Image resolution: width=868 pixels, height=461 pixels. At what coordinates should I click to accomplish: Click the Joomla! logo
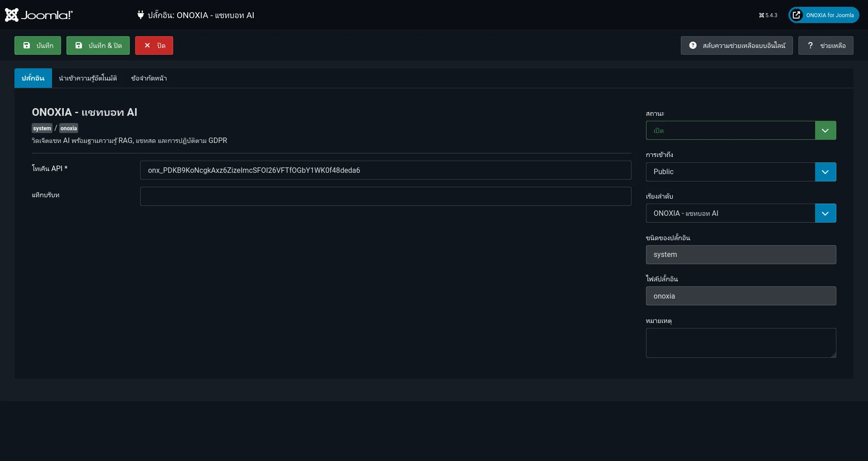pos(39,15)
